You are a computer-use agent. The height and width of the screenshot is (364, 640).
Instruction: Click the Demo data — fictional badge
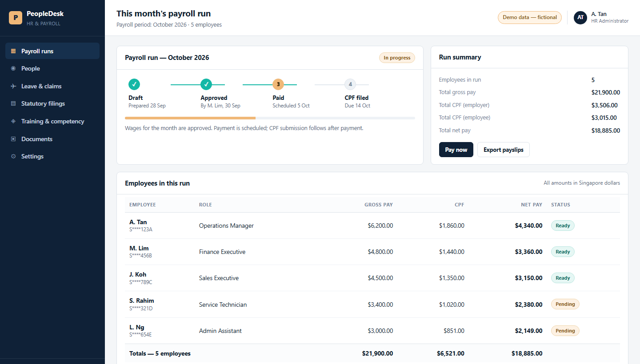click(530, 17)
